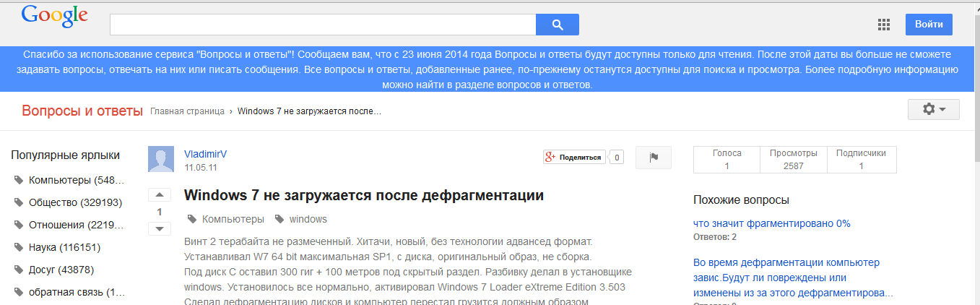The width and height of the screenshot is (980, 305).
Task: Share via the Google+ Поделиться button
Action: [x=574, y=158]
